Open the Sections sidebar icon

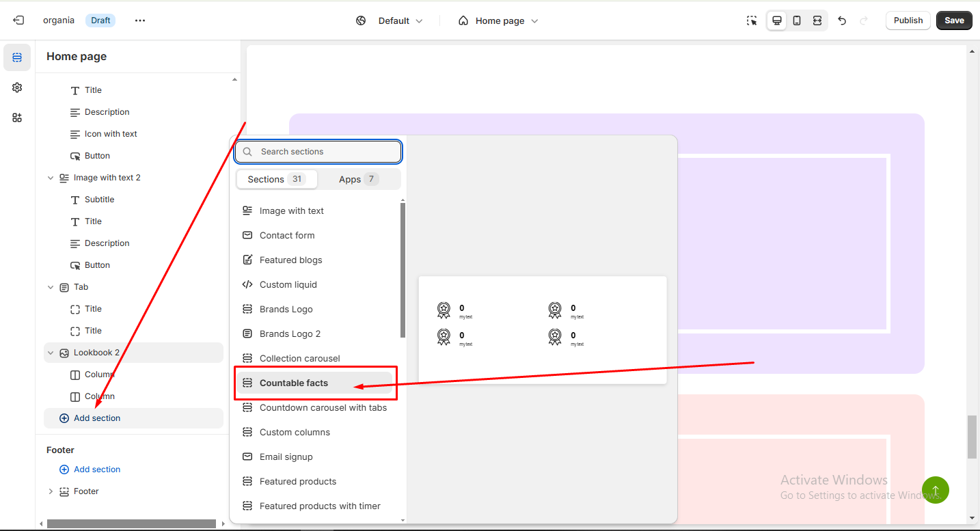(x=17, y=57)
